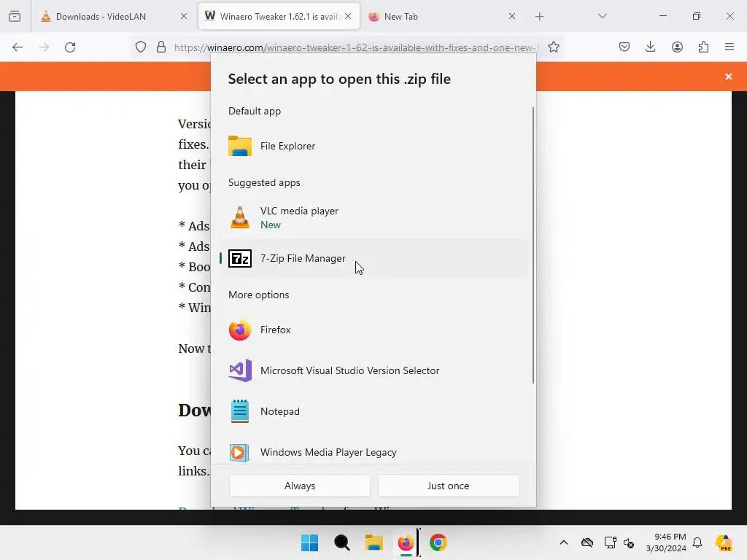Open tracking protection shield info
Screen dimensions: 747x560
coord(141,47)
